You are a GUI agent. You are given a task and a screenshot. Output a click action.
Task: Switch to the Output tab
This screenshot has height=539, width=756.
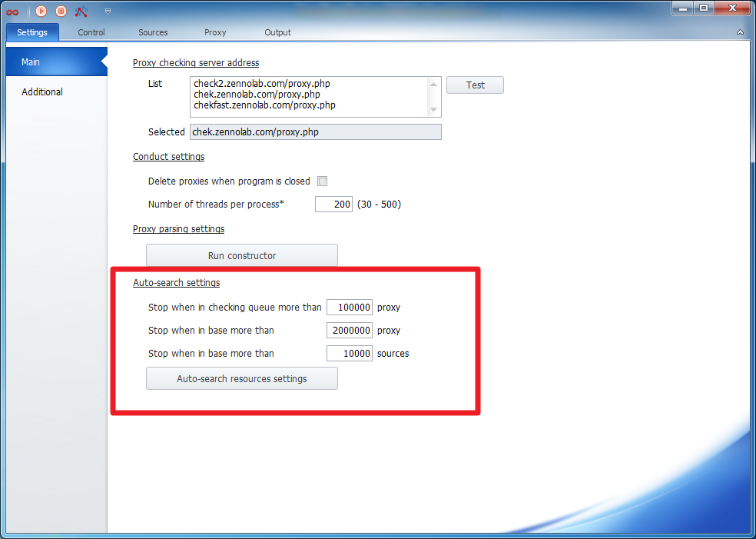(277, 32)
